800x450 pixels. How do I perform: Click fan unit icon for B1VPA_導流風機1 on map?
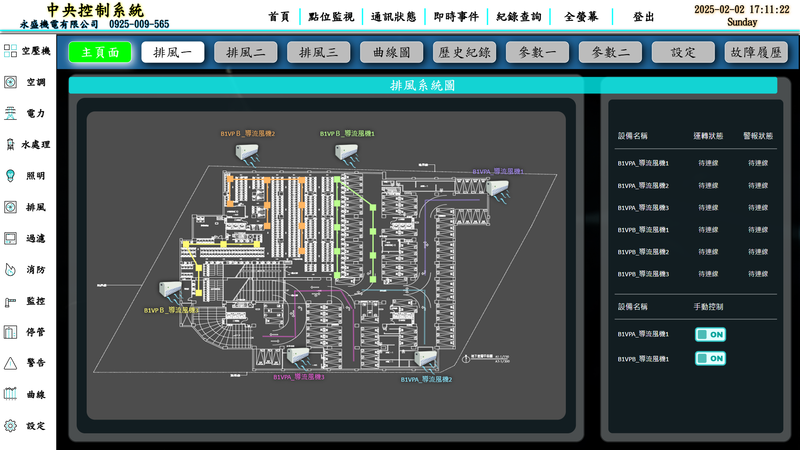497,191
